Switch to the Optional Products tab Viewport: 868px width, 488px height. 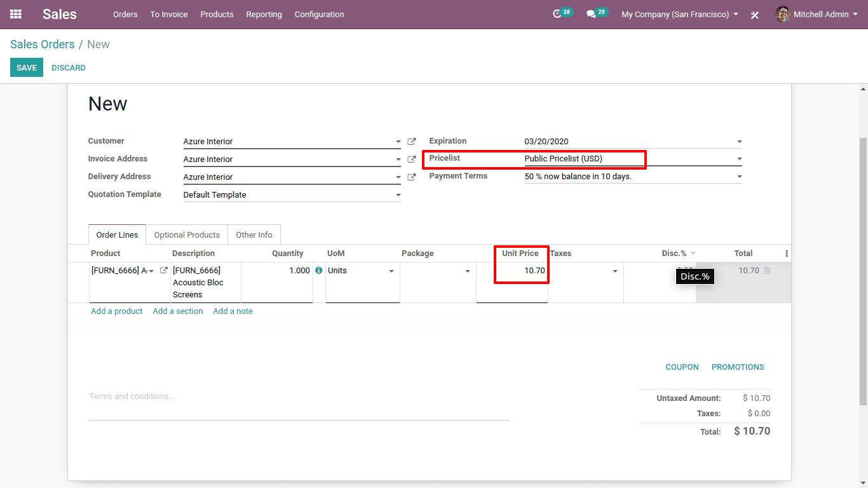187,234
